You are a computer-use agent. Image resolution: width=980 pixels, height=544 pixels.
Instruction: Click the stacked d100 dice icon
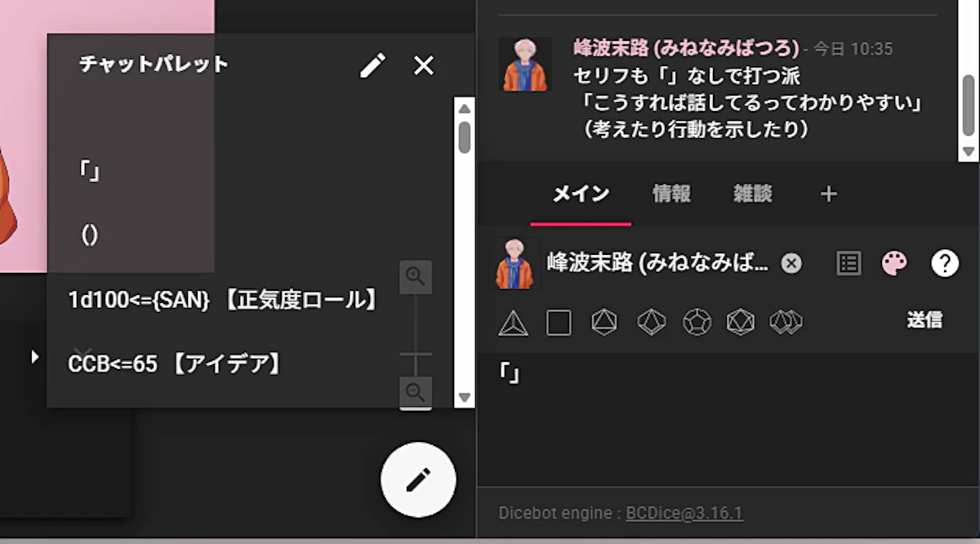point(786,323)
